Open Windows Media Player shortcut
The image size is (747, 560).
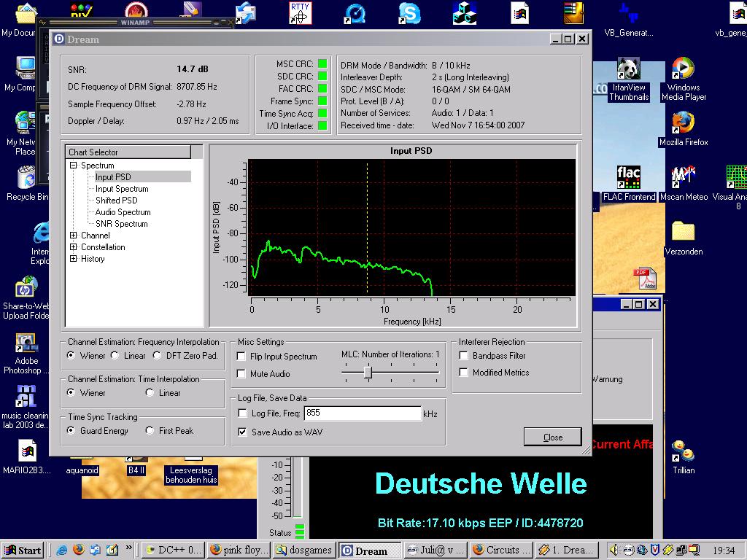(683, 71)
